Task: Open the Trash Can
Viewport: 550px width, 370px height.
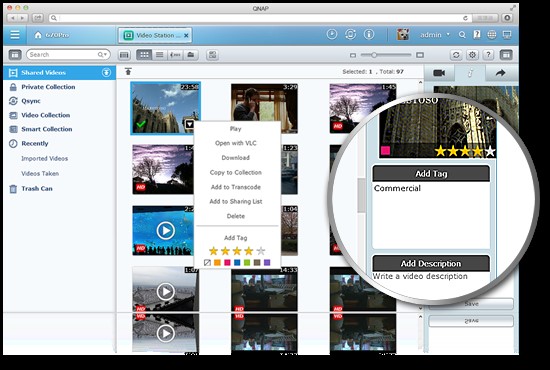Action: 36,189
